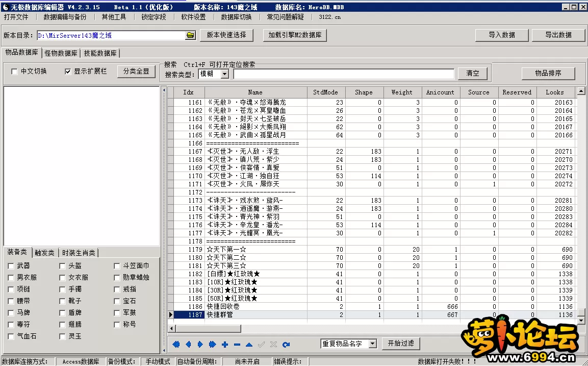
Task: Jump to last record arrow
Action: click(212, 344)
